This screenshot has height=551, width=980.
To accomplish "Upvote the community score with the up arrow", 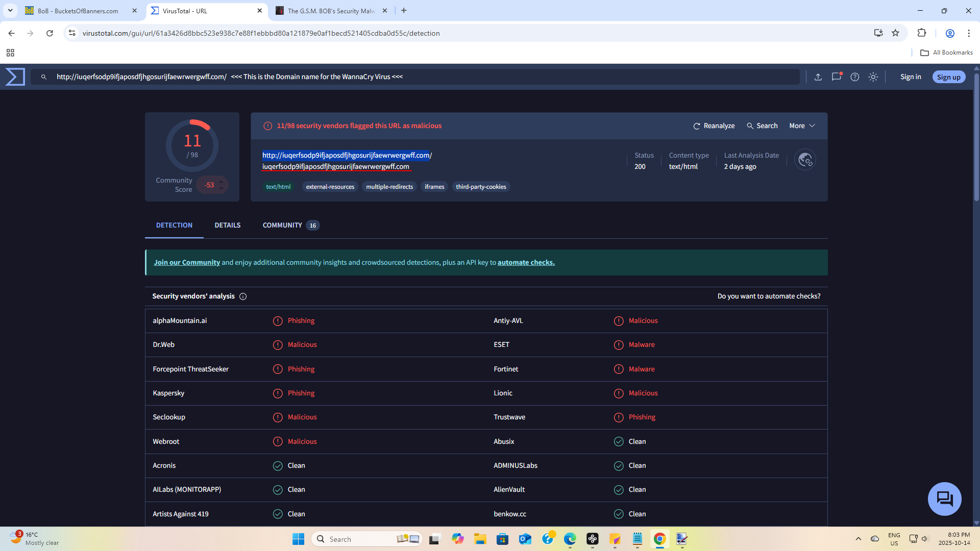I will click(x=222, y=181).
